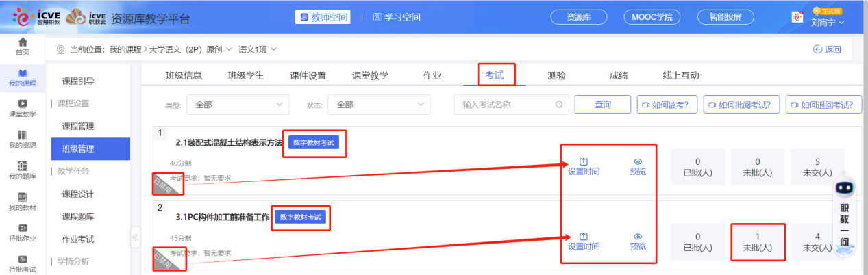Screen dimensions: 868x275
Task: Expand the 刘肯宁 user dropdown
Action: (828, 22)
